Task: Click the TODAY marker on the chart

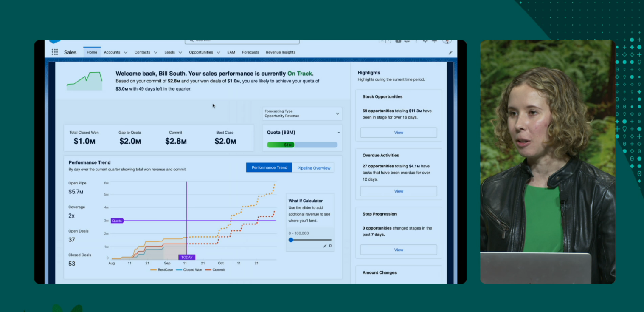Action: point(187,257)
